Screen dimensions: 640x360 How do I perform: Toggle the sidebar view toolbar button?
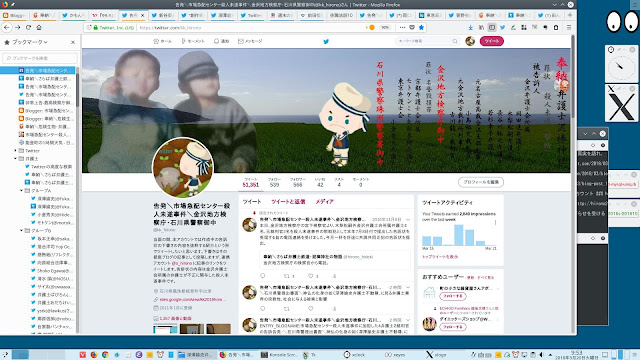coord(492,27)
